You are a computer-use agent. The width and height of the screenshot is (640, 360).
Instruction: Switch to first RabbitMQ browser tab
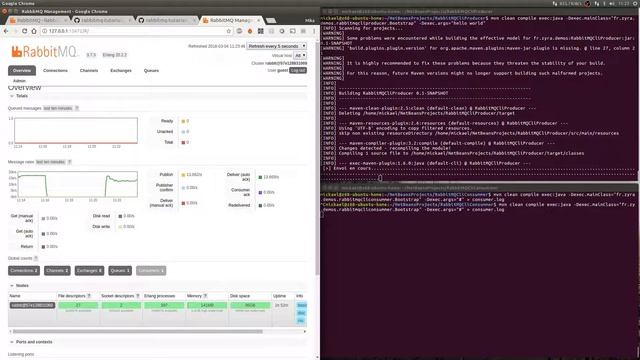point(38,20)
